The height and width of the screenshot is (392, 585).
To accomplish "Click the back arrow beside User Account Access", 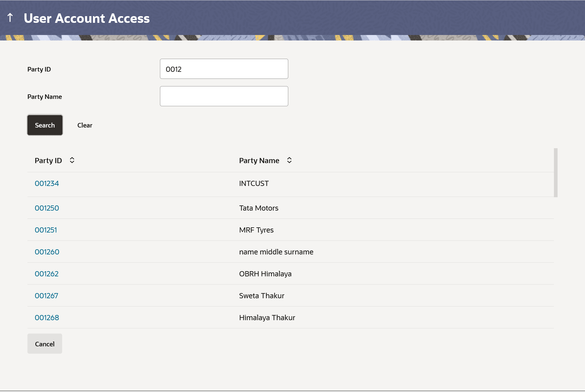I will click(x=10, y=18).
